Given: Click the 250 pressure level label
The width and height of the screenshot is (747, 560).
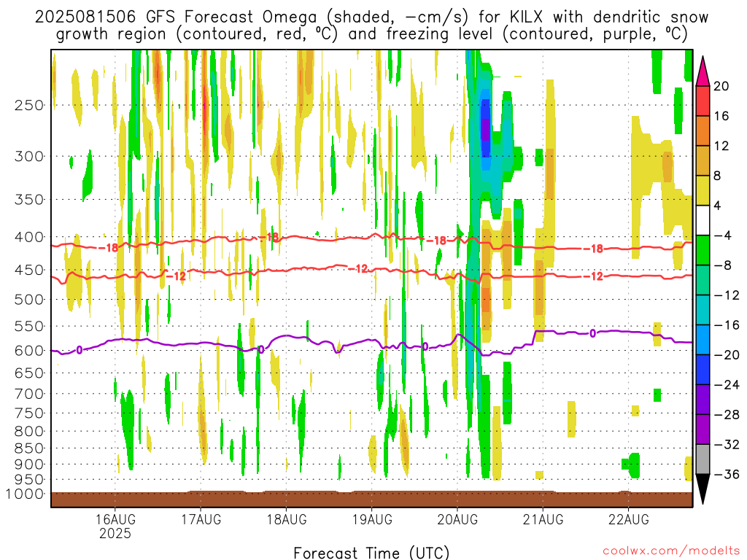Looking at the screenshot, I should pos(29,105).
